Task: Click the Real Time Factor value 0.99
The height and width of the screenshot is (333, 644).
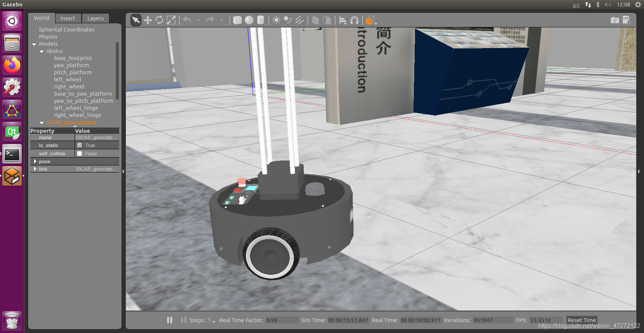Action: pos(282,320)
